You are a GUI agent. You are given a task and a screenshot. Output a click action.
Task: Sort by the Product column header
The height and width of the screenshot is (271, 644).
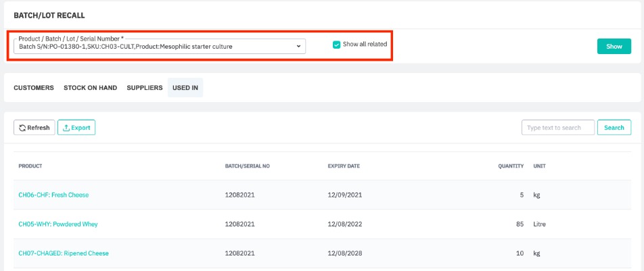click(30, 166)
